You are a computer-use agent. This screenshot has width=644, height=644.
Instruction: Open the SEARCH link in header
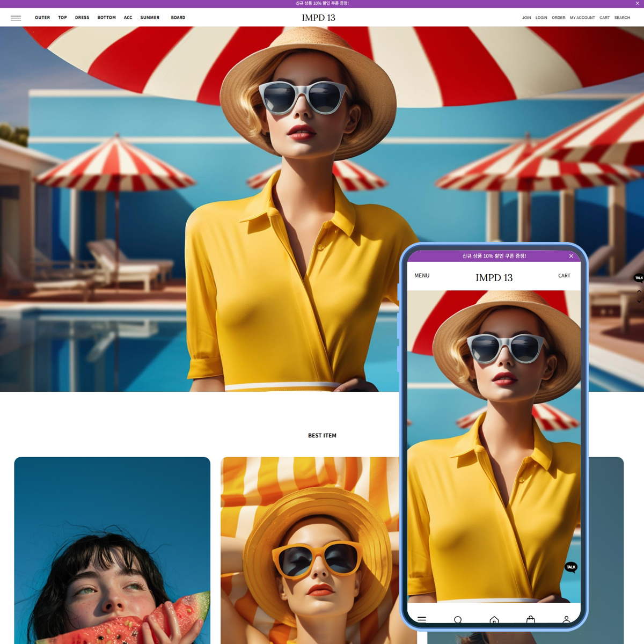coord(622,18)
